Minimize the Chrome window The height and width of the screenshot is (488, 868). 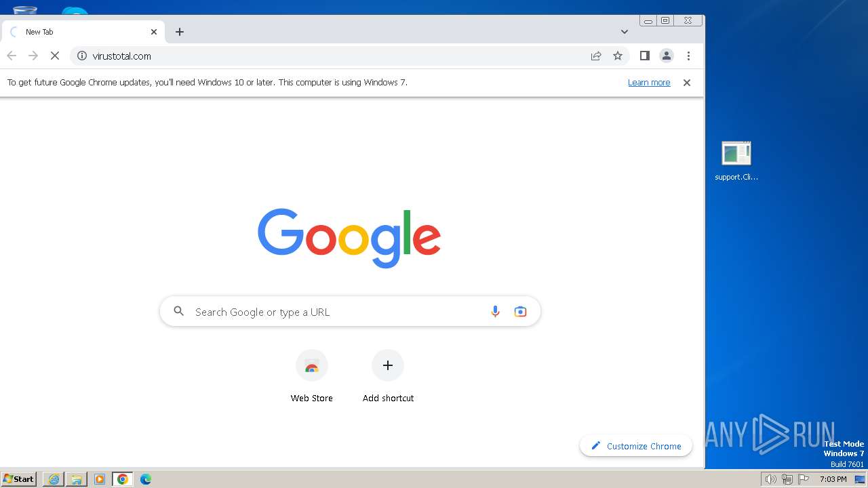(x=648, y=21)
